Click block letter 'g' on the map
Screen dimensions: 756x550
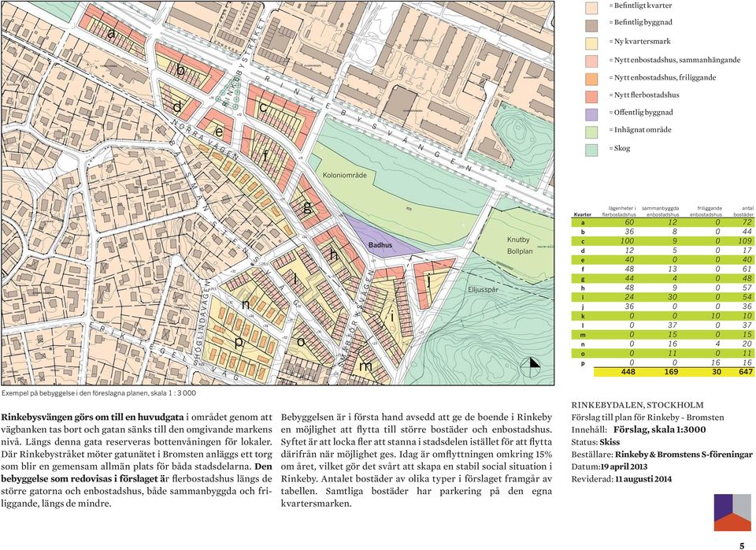click(x=307, y=207)
